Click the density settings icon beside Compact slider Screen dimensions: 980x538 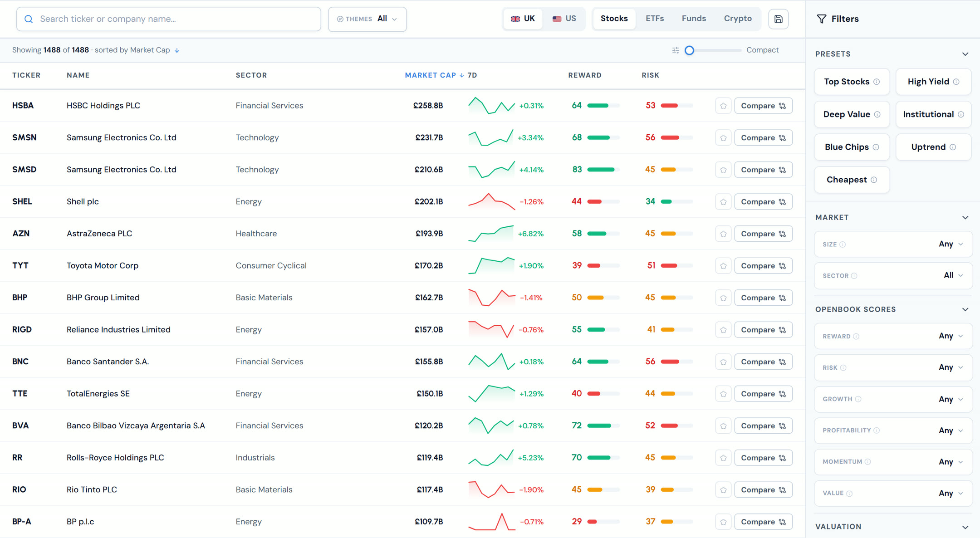tap(676, 50)
